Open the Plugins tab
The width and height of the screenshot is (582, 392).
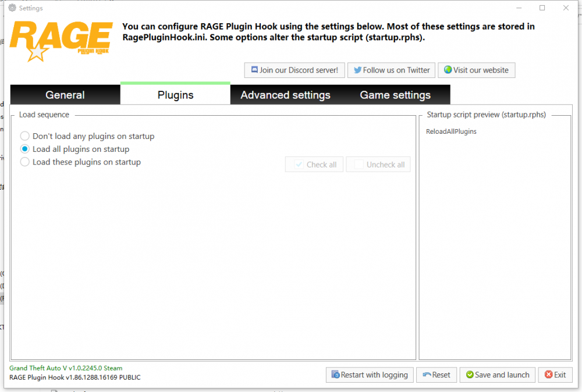(175, 95)
